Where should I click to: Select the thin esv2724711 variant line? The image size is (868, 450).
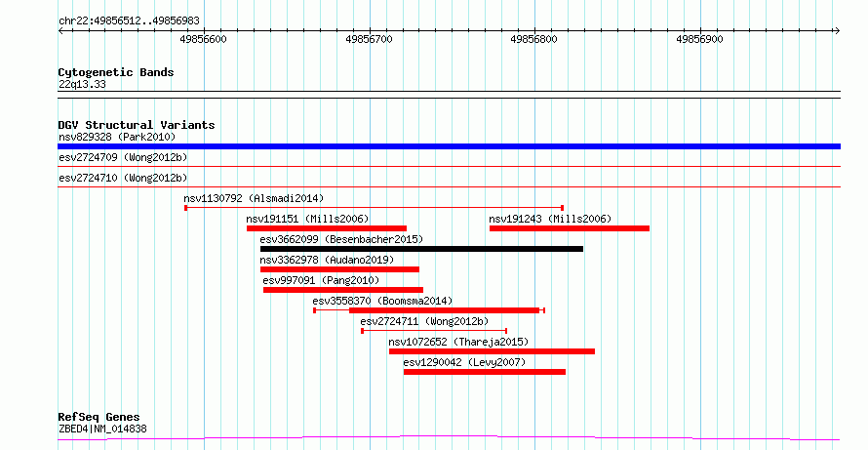click(435, 331)
